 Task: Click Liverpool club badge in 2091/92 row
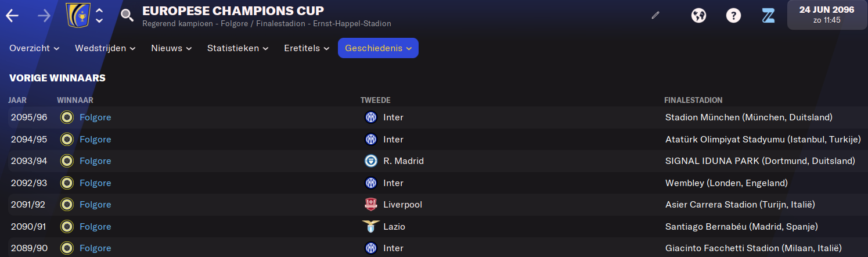click(370, 205)
